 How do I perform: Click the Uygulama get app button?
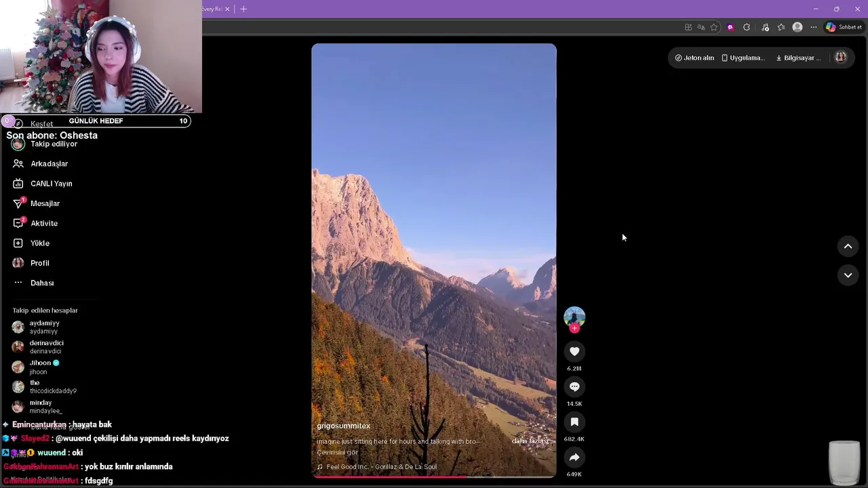[x=743, y=58]
